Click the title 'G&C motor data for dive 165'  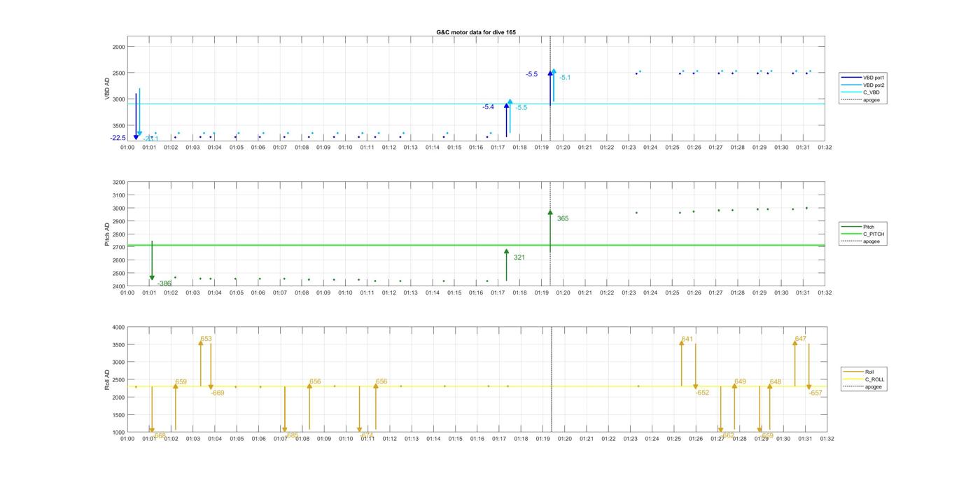(x=476, y=32)
